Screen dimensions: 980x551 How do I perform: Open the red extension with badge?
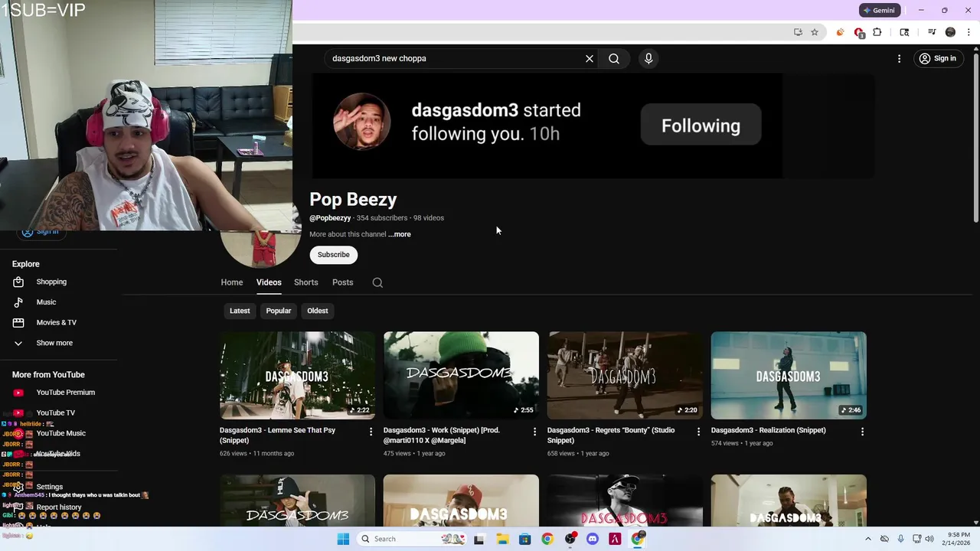(859, 32)
